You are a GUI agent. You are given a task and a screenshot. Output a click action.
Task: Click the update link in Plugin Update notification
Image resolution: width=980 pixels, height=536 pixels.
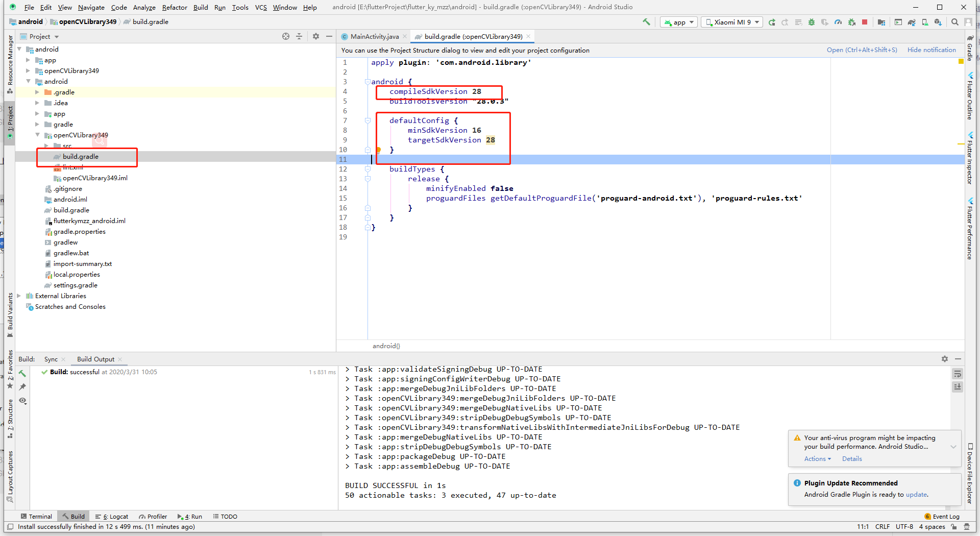[917, 494]
